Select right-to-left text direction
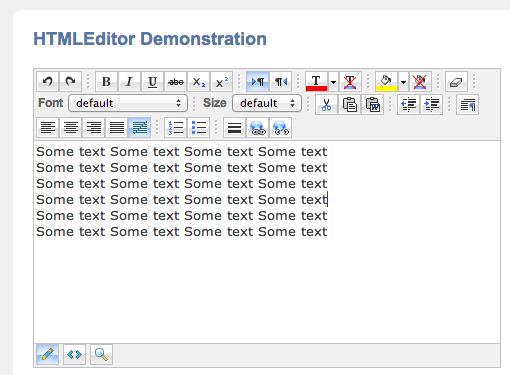Viewport: 510px width, 375px height. (281, 81)
